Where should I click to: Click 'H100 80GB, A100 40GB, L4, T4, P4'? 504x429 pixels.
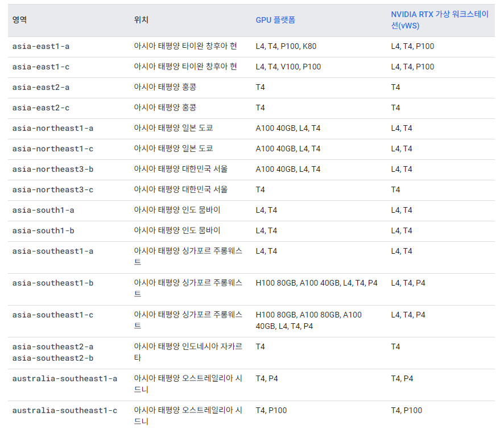pyautogui.click(x=316, y=283)
